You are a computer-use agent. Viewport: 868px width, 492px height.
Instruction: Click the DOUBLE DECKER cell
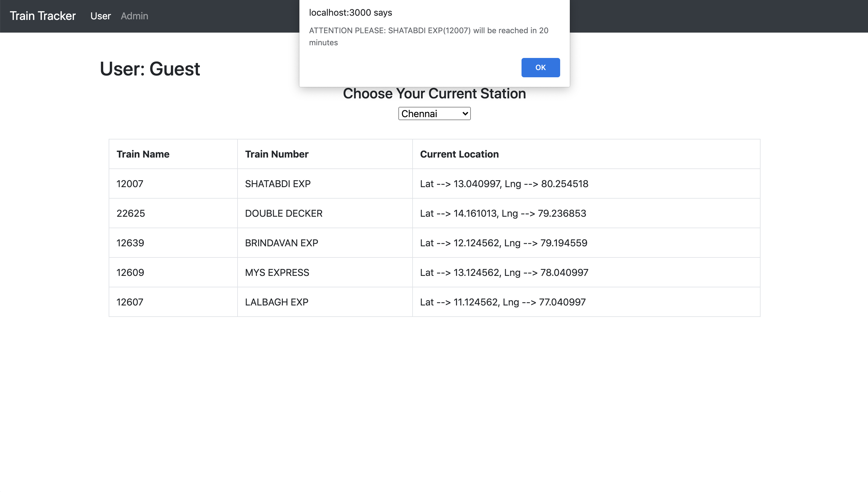283,213
